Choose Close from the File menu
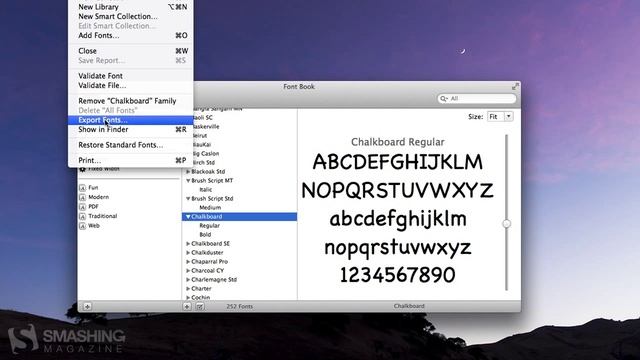 [131, 51]
